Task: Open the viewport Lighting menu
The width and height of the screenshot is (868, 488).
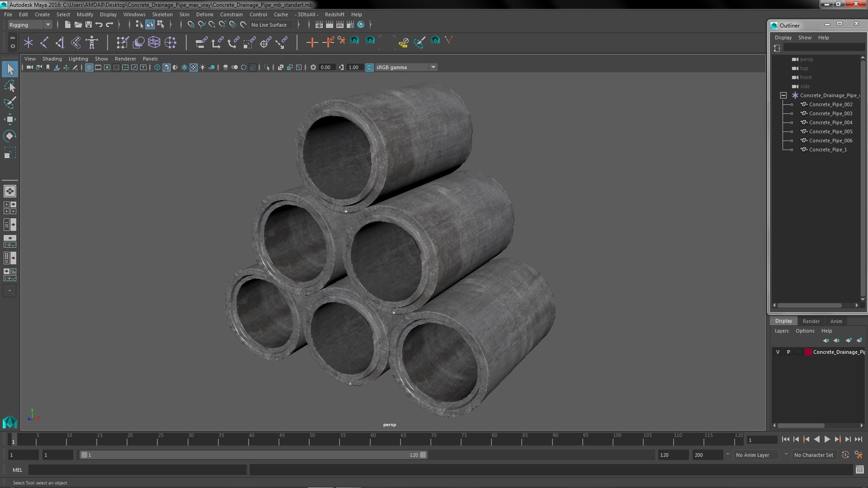Action: 78,59
